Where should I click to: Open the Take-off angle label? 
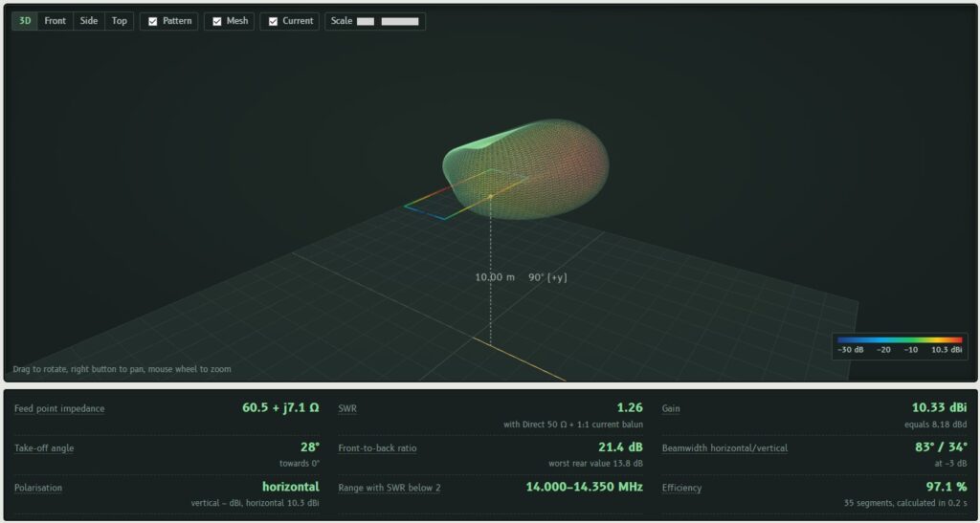(x=44, y=448)
